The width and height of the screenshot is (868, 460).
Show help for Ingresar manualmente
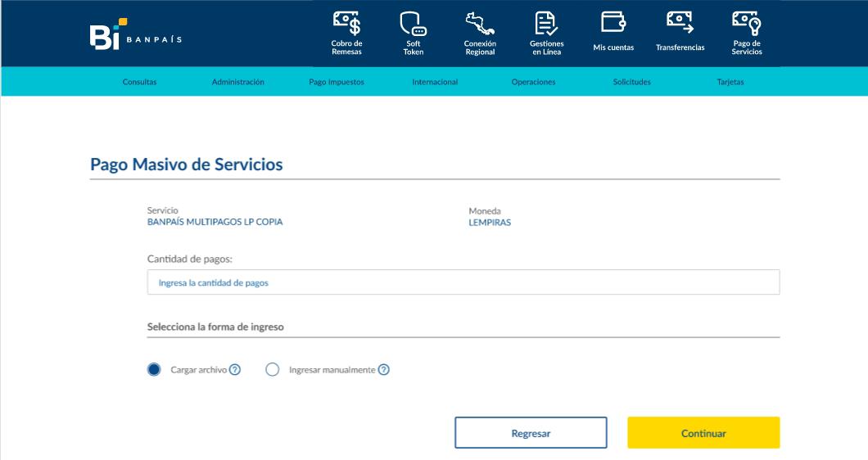[x=383, y=370]
